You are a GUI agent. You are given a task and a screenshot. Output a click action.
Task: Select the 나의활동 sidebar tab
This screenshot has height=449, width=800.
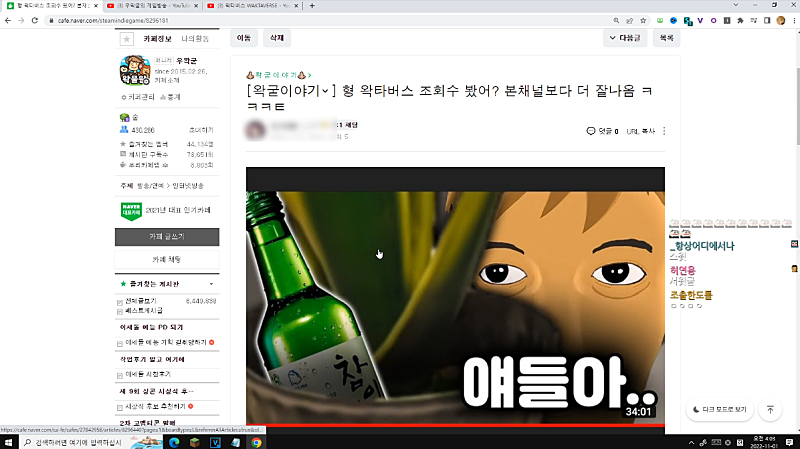pyautogui.click(x=195, y=39)
